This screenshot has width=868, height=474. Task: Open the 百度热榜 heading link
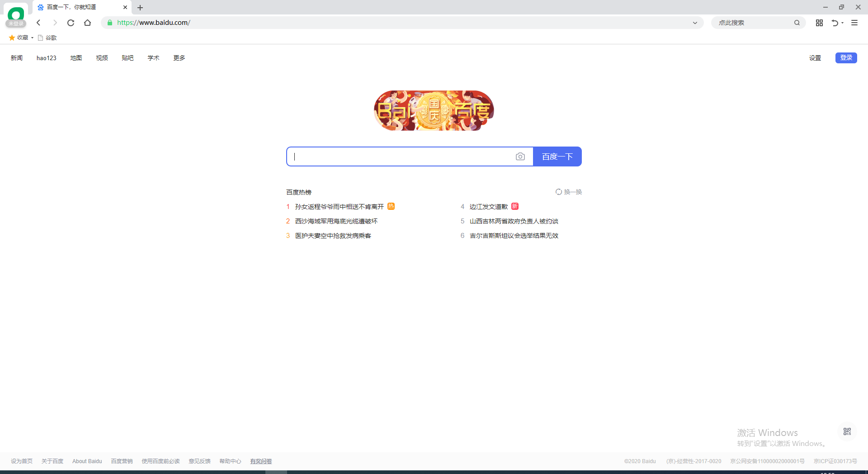point(299,192)
